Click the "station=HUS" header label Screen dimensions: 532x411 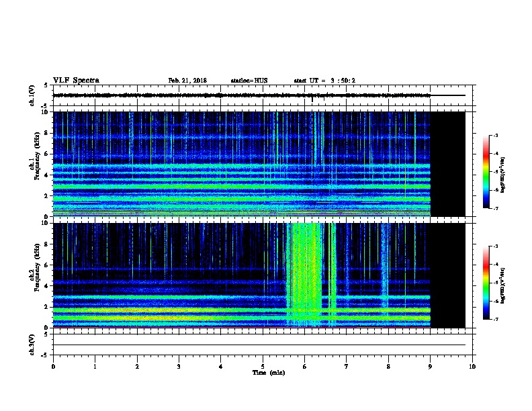tap(249, 81)
